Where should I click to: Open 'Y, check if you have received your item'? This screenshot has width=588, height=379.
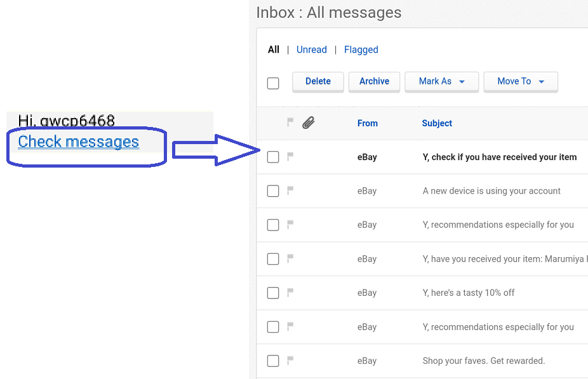click(500, 157)
